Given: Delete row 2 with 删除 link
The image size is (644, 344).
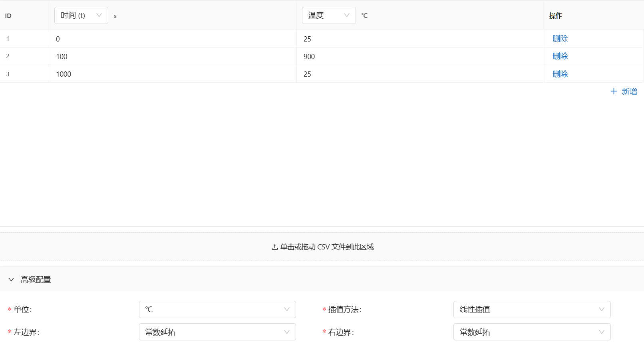Looking at the screenshot, I should (x=560, y=56).
